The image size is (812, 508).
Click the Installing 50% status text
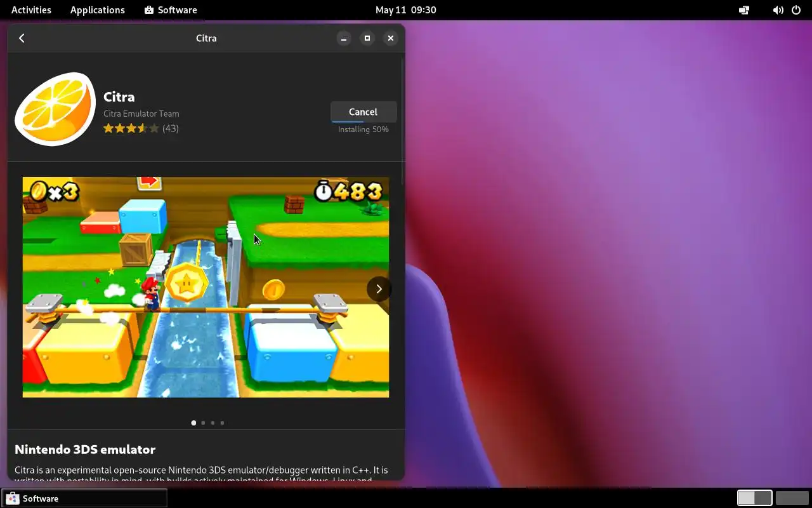click(363, 130)
